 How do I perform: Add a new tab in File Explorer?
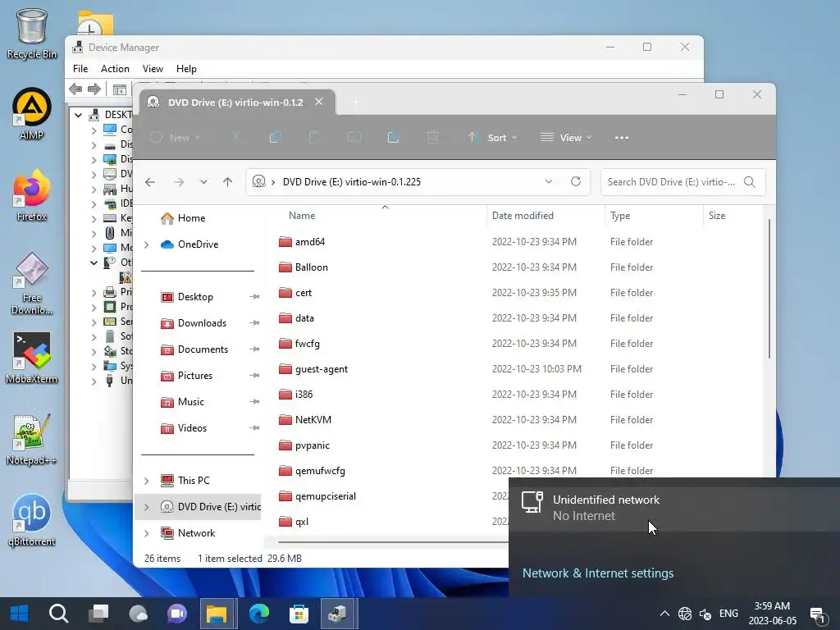click(x=356, y=102)
